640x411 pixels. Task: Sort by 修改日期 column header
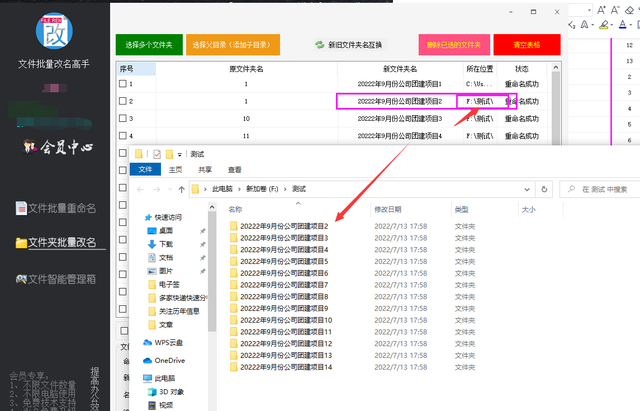tap(411, 209)
